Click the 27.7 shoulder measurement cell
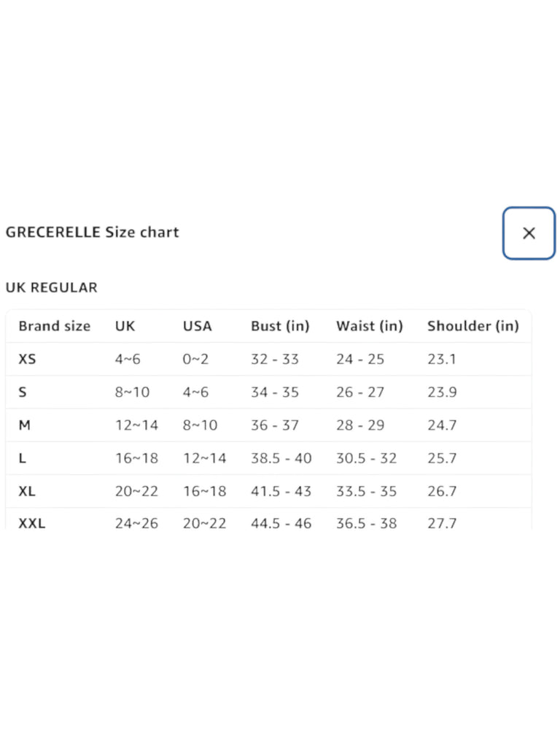Screen dimensions: 560x747 tap(442, 523)
